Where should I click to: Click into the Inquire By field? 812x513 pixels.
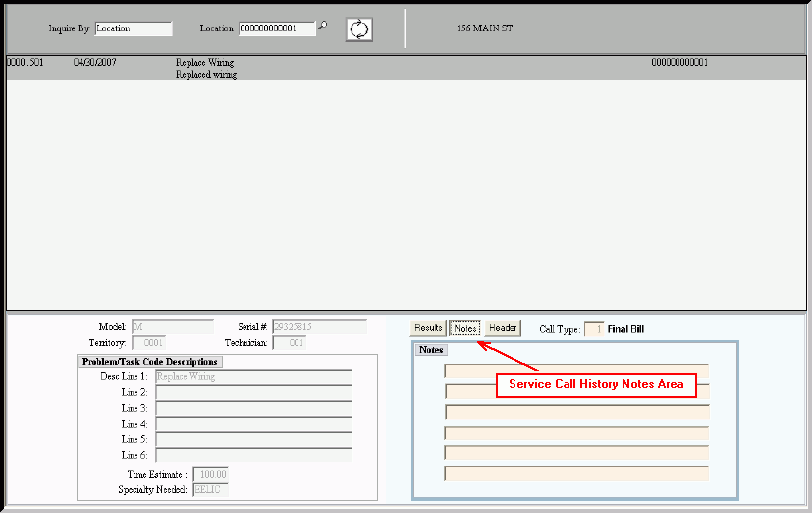tap(133, 28)
